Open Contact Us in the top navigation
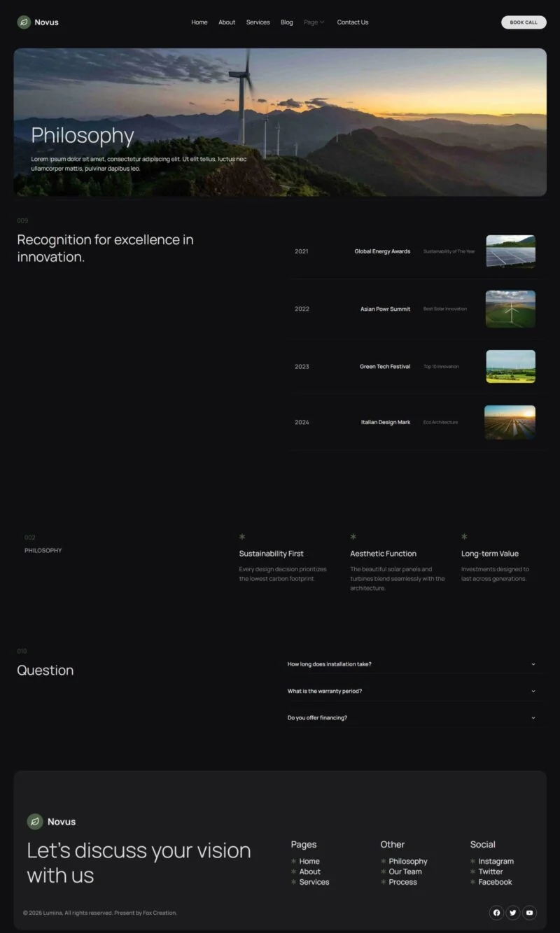Image resolution: width=560 pixels, height=933 pixels. (353, 22)
